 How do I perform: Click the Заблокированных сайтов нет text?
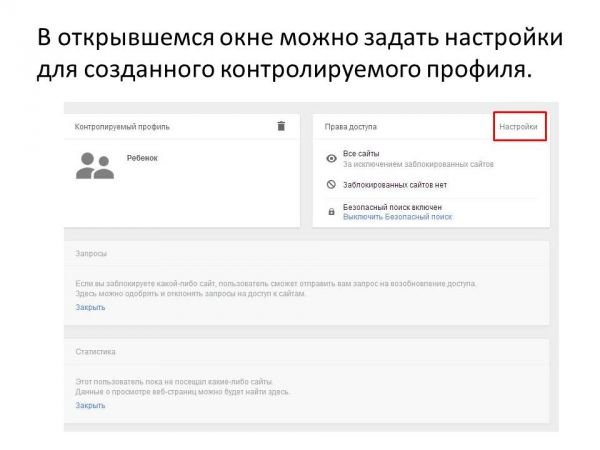click(393, 185)
